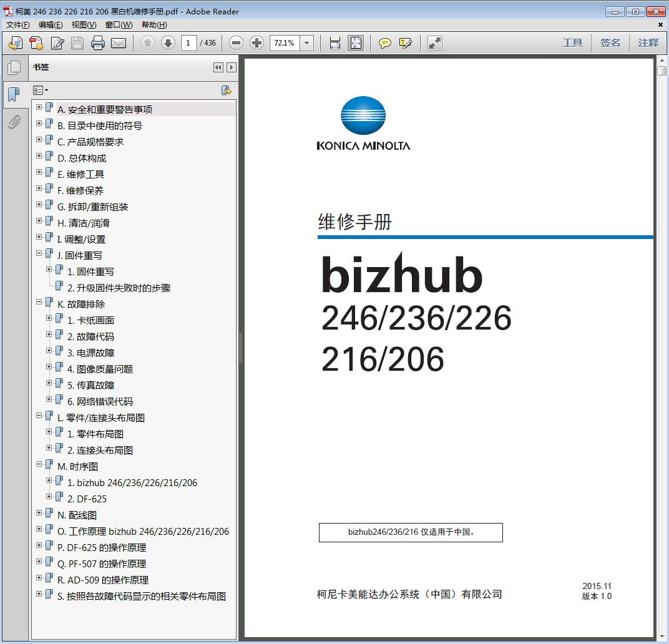Click the save file floppy icon
This screenshot has width=669, height=644.
[x=77, y=43]
